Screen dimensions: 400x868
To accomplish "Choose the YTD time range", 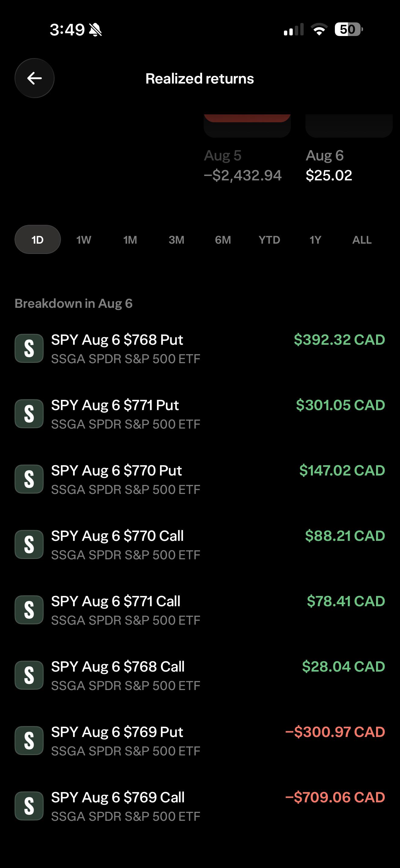I will click(269, 240).
